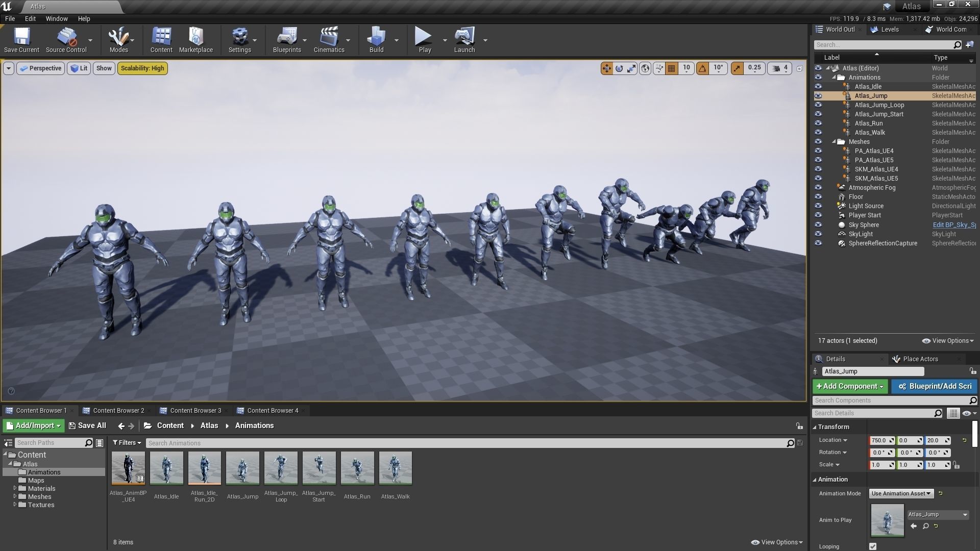Toggle grid snapping icon in viewport
This screenshot has width=980, height=551.
(x=672, y=68)
